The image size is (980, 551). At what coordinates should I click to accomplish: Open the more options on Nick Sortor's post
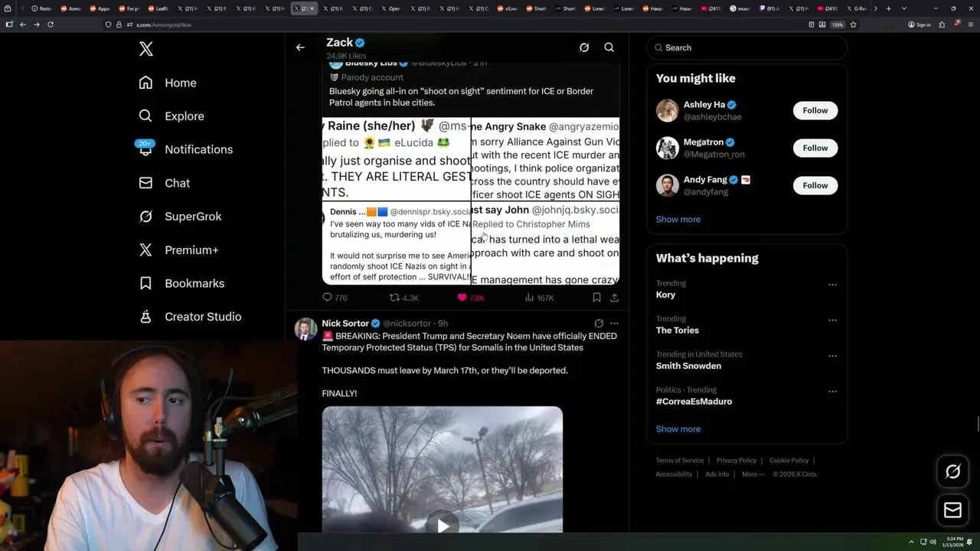[x=614, y=324]
